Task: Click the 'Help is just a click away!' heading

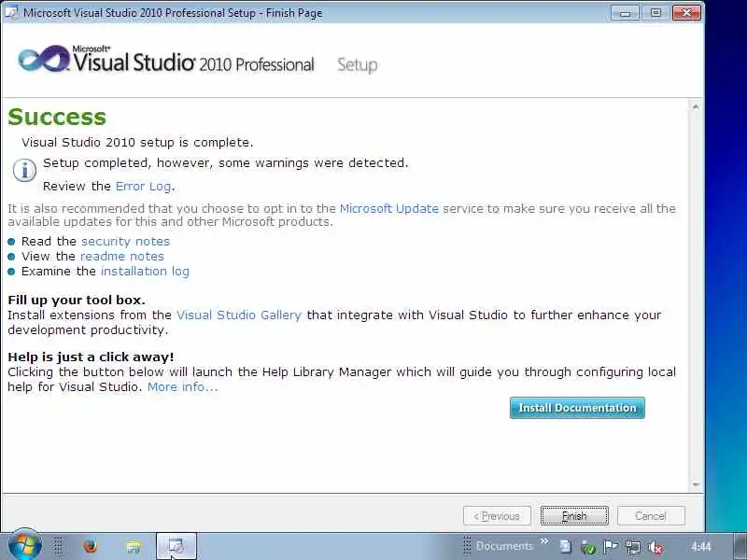Action: click(91, 357)
